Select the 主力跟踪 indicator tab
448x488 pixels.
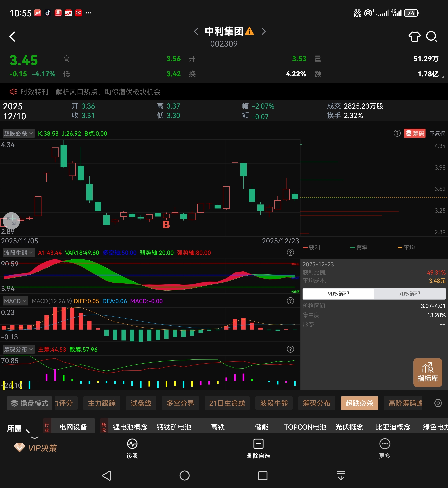tap(102, 403)
